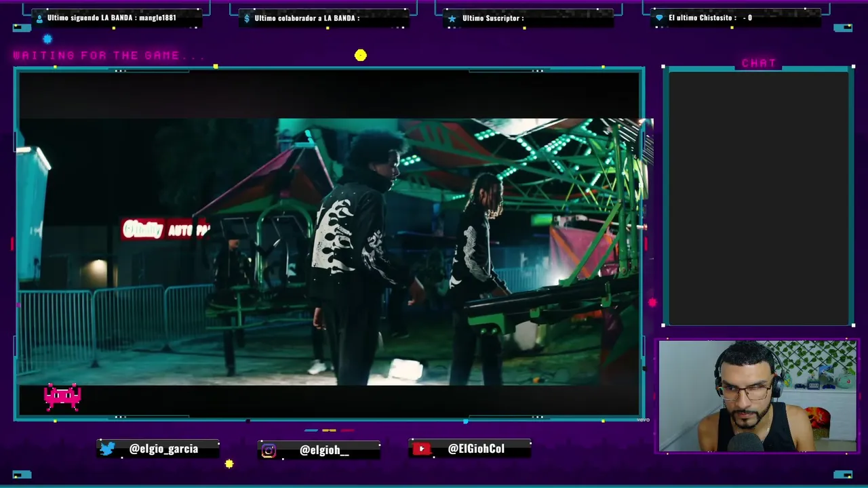This screenshot has height=488, width=868.
Task: Click inside the empty chat box
Action: [x=758, y=197]
